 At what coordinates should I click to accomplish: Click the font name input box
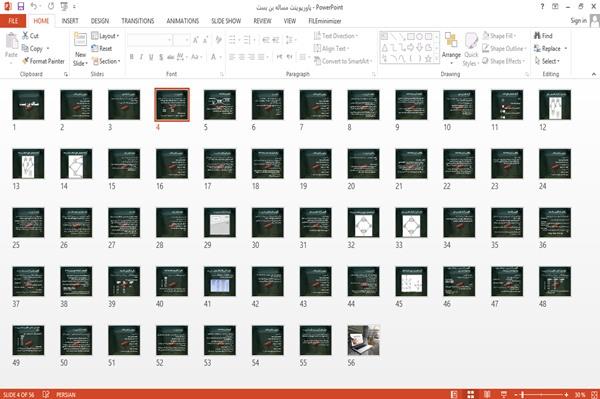pyautogui.click(x=149, y=40)
